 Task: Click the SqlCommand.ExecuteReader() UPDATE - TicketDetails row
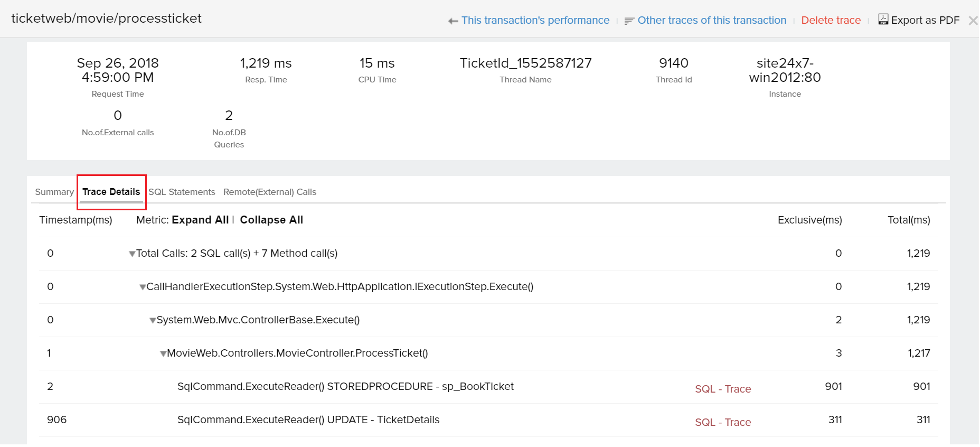[488, 420]
